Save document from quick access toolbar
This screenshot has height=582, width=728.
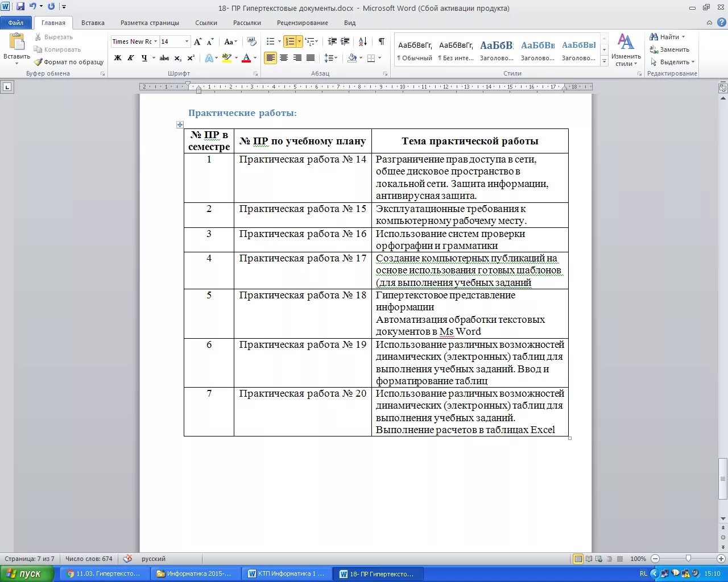[x=20, y=7]
